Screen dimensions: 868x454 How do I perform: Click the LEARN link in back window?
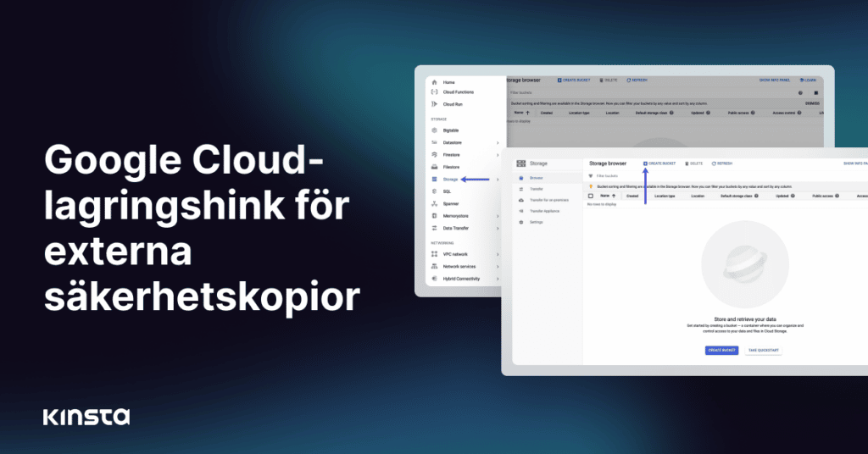[808, 80]
